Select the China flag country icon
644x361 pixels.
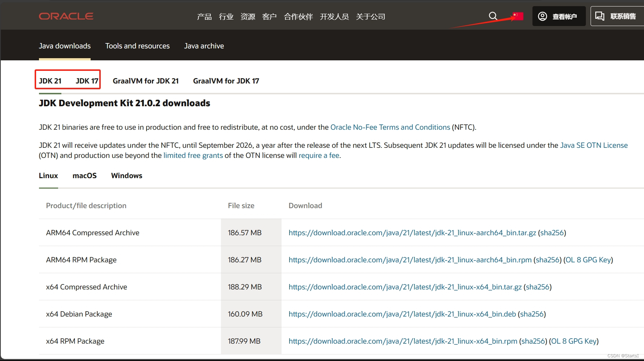[518, 16]
